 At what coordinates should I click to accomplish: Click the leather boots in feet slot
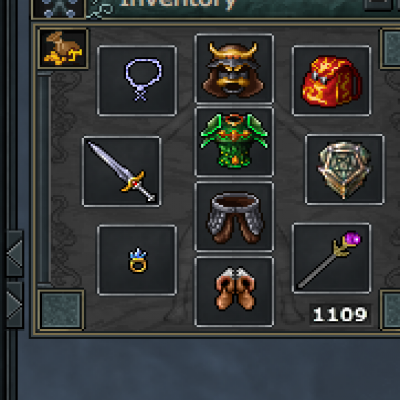234,292
